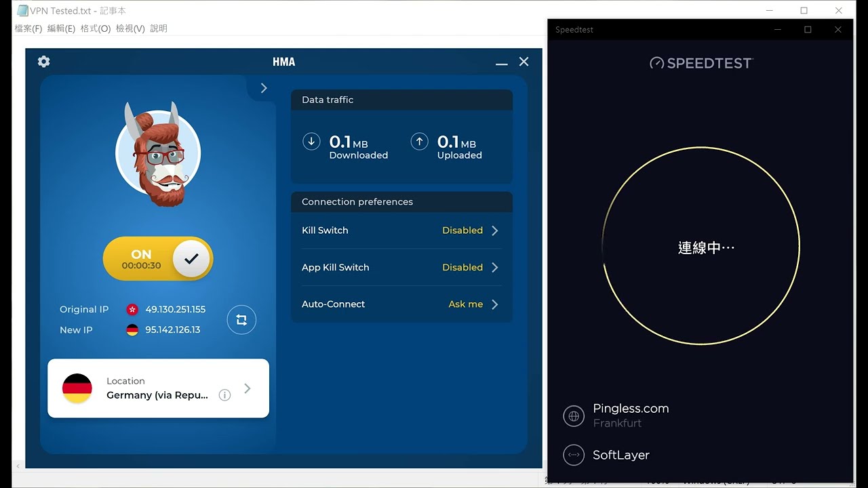The width and height of the screenshot is (868, 488).
Task: Open HMA settings gear icon
Action: pos(43,62)
